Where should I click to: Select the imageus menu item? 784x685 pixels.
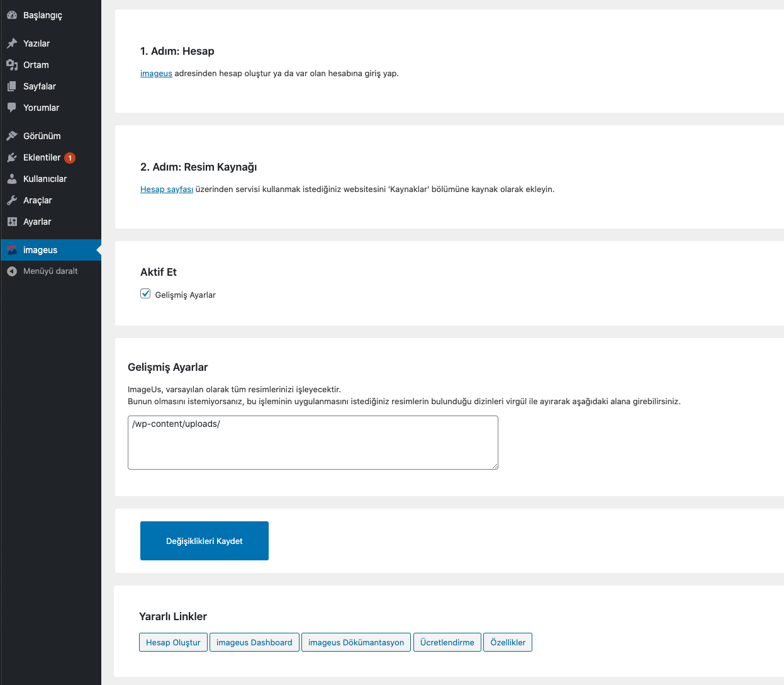(50, 250)
